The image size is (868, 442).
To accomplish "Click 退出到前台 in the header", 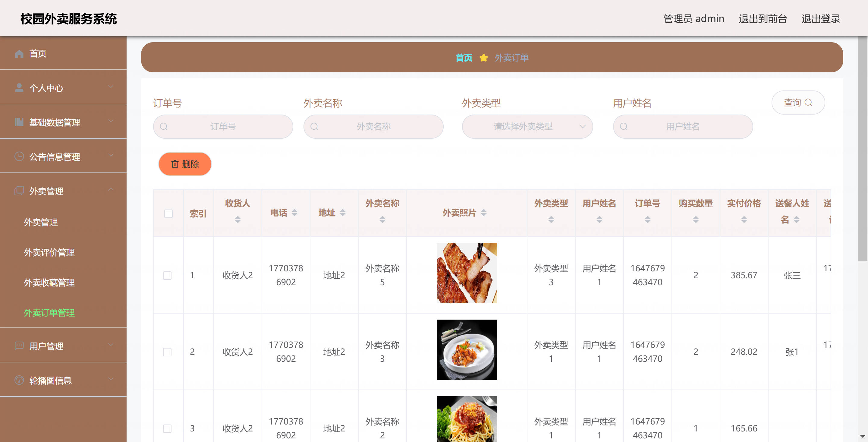I will [x=763, y=19].
